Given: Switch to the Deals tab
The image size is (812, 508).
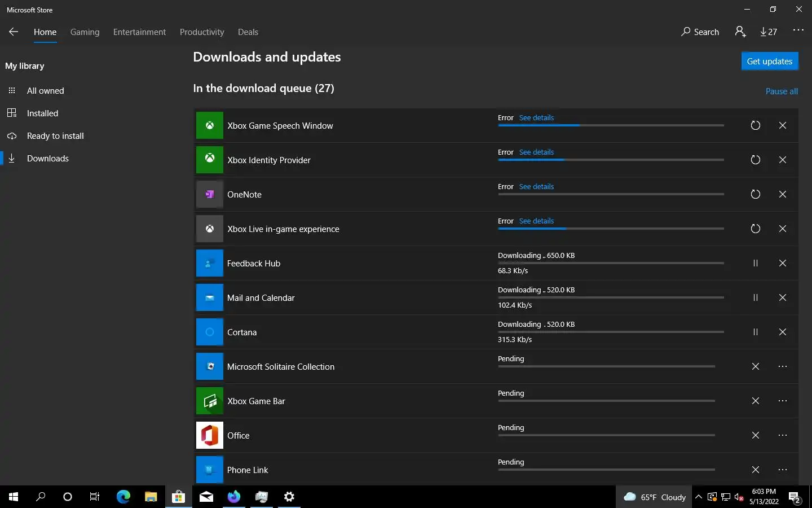Looking at the screenshot, I should click(248, 32).
